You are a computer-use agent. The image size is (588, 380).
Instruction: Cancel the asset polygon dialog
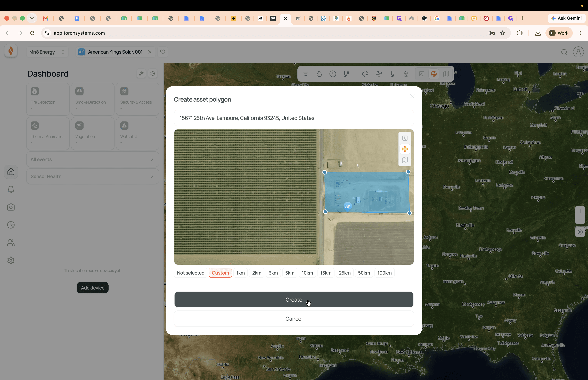click(294, 319)
